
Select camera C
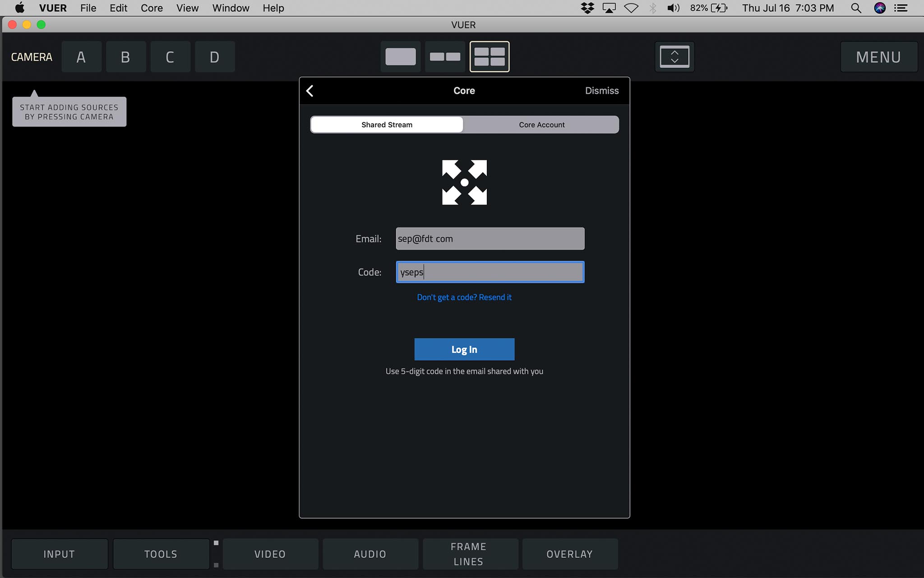point(170,57)
